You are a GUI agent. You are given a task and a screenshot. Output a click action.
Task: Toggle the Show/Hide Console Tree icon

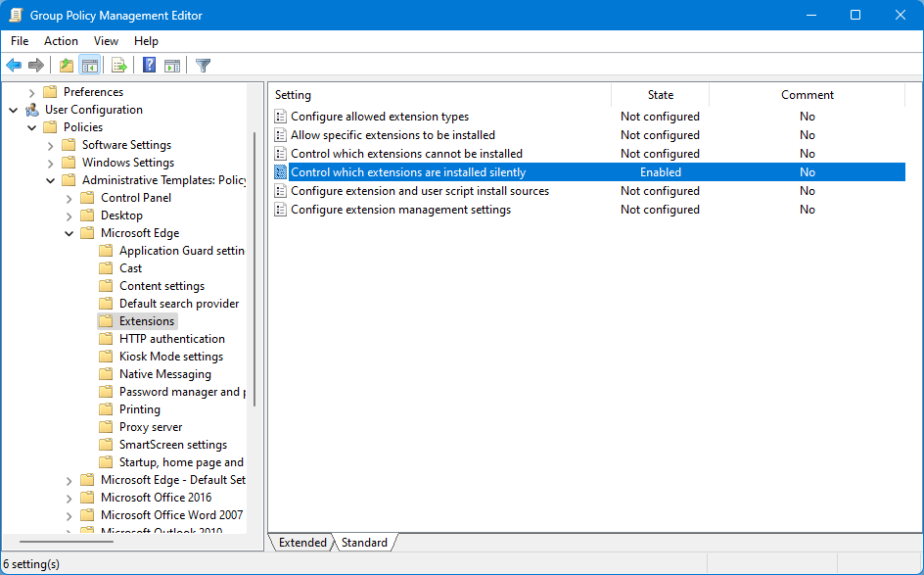[90, 66]
